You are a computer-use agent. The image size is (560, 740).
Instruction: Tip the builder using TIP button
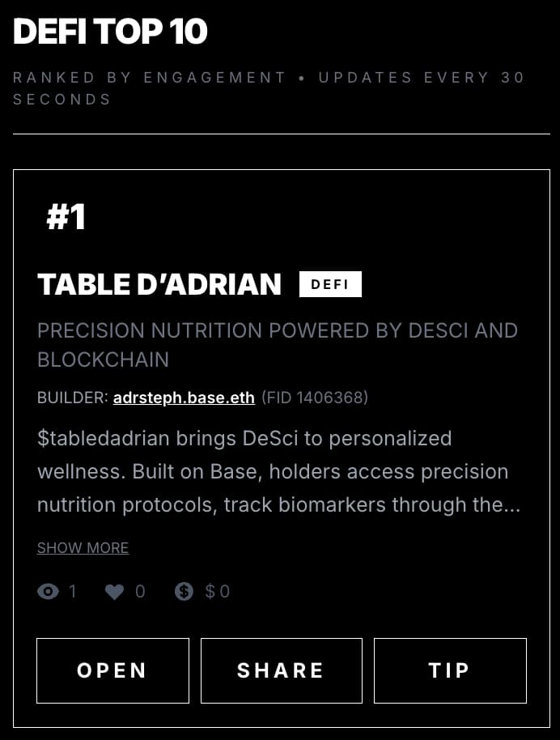pos(449,670)
